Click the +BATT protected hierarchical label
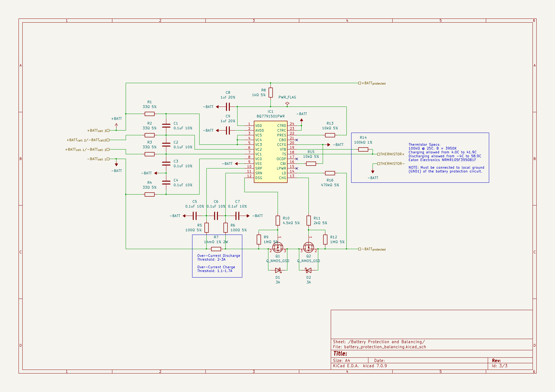 (372, 83)
